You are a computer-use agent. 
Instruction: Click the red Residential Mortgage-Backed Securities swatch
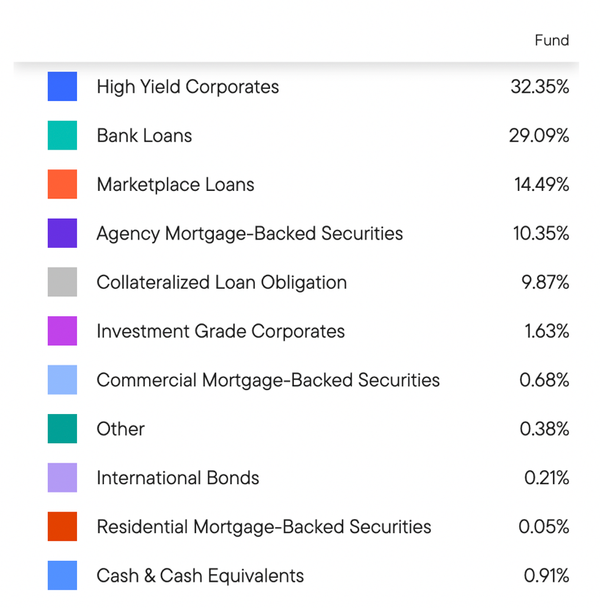pos(62,526)
